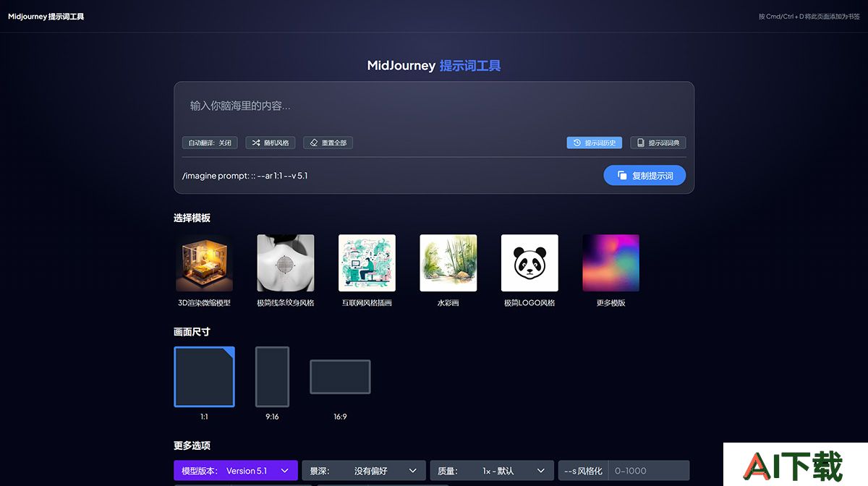Open 提示词历史 with the clock icon
868x486 pixels.
pos(594,143)
